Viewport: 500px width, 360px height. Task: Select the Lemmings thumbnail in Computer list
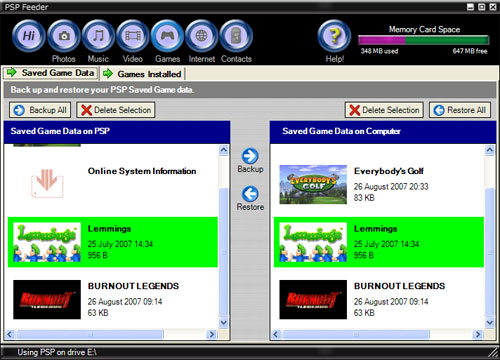click(313, 242)
